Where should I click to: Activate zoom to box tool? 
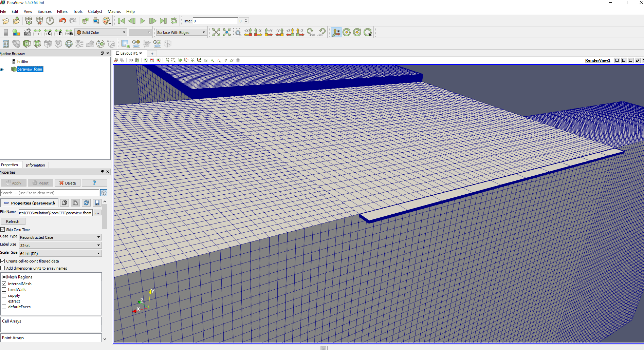click(237, 32)
